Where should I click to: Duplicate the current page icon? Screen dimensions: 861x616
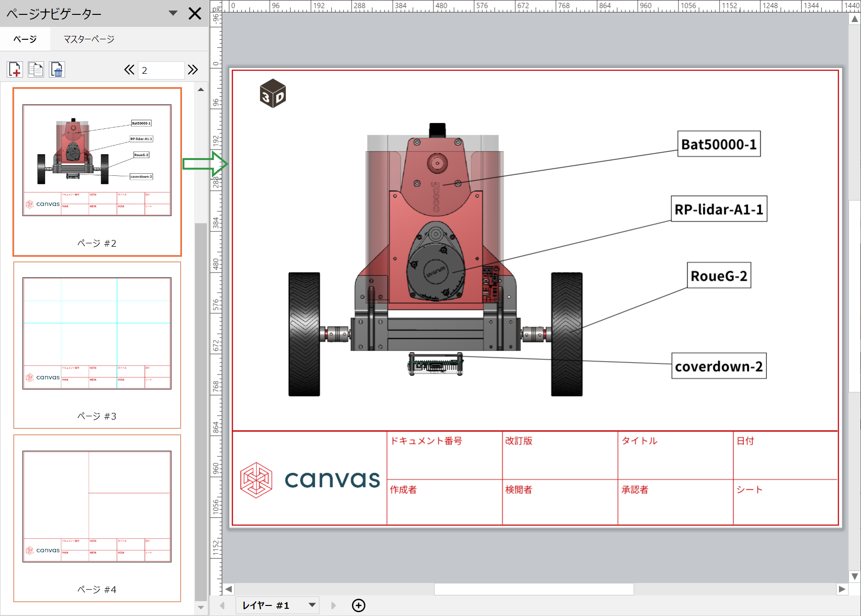36,69
